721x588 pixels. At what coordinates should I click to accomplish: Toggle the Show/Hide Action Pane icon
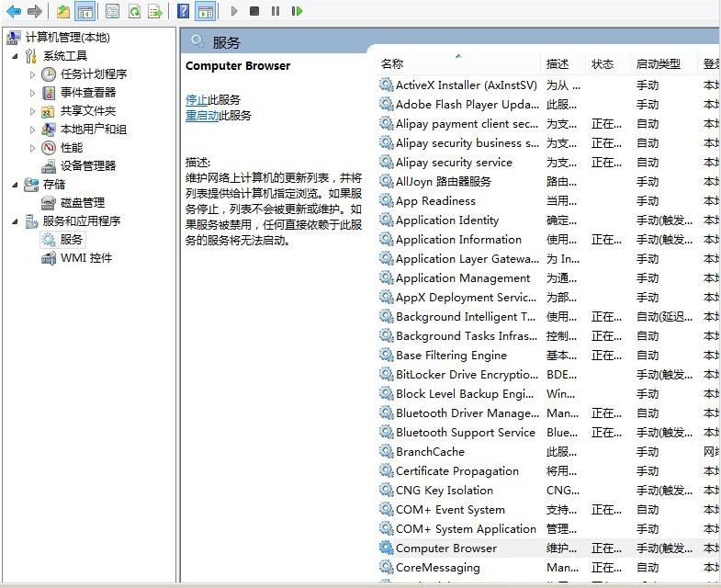[206, 11]
